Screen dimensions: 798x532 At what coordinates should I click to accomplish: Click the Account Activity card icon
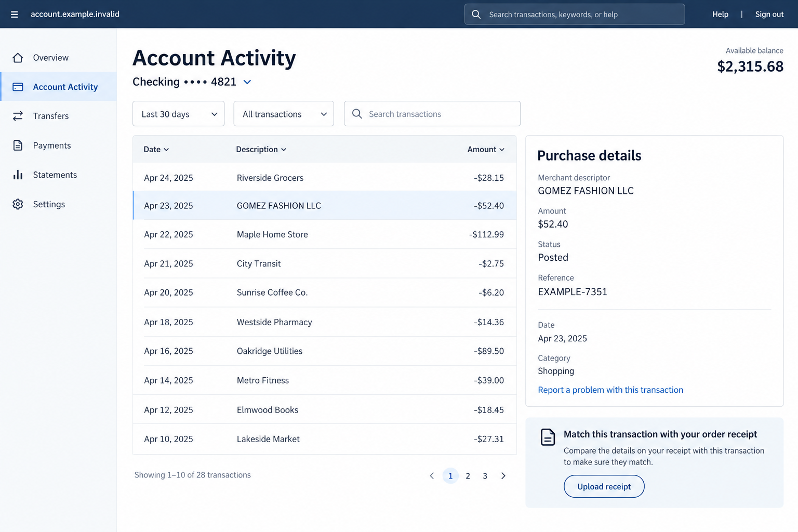click(18, 87)
